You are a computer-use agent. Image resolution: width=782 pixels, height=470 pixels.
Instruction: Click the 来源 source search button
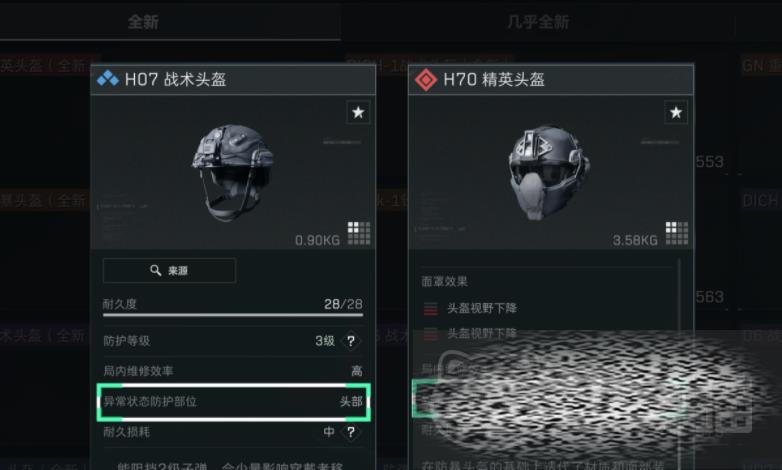(169, 270)
